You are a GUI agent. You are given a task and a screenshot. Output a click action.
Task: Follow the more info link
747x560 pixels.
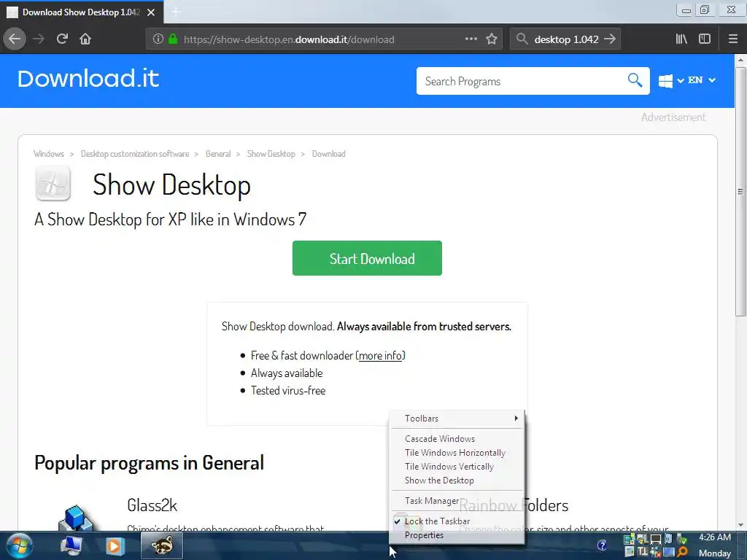pyautogui.click(x=380, y=356)
